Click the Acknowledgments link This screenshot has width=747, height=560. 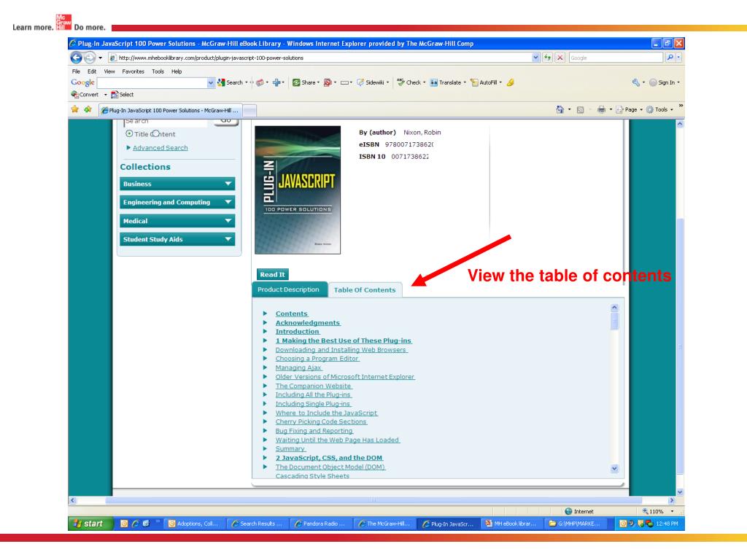pyautogui.click(x=308, y=322)
